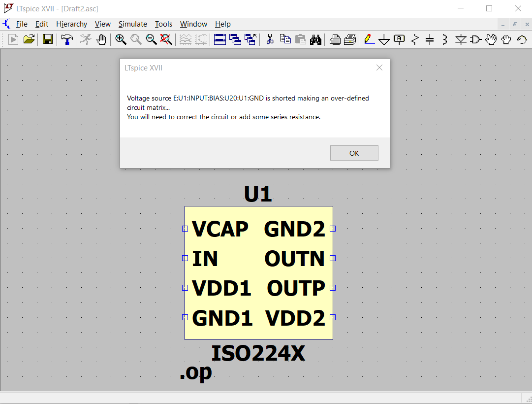Place an inductor component
The height and width of the screenshot is (404, 532).
click(445, 39)
